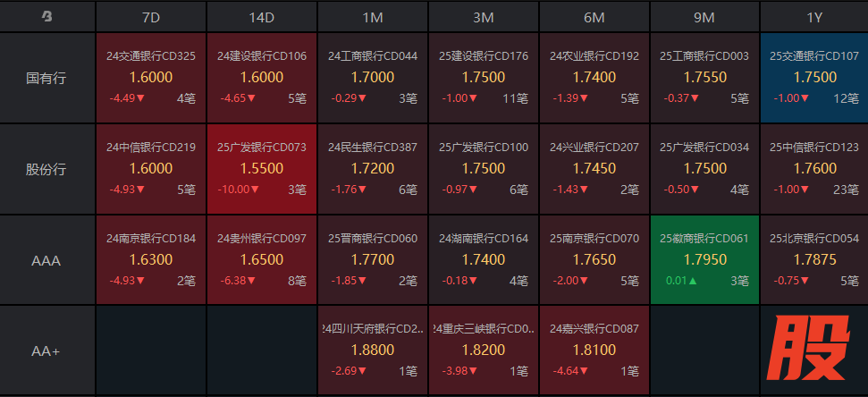Open the 24交通银行CD325 cell

coord(151,78)
